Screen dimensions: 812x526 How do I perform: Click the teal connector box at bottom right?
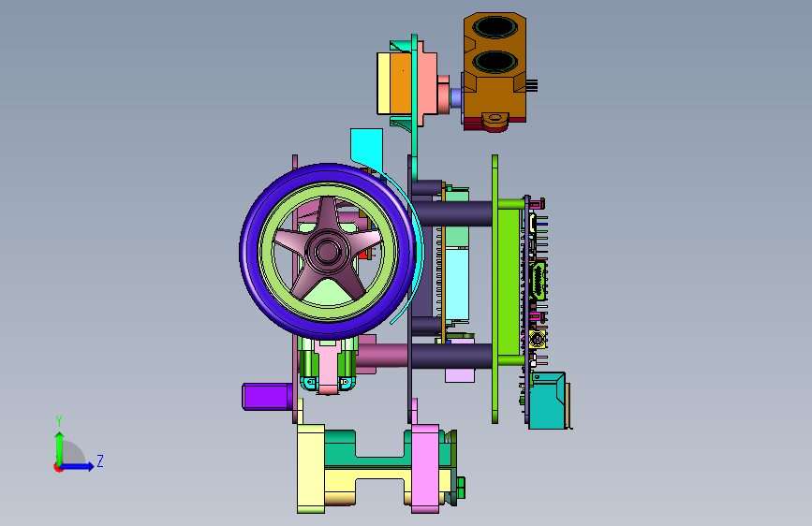(x=548, y=401)
